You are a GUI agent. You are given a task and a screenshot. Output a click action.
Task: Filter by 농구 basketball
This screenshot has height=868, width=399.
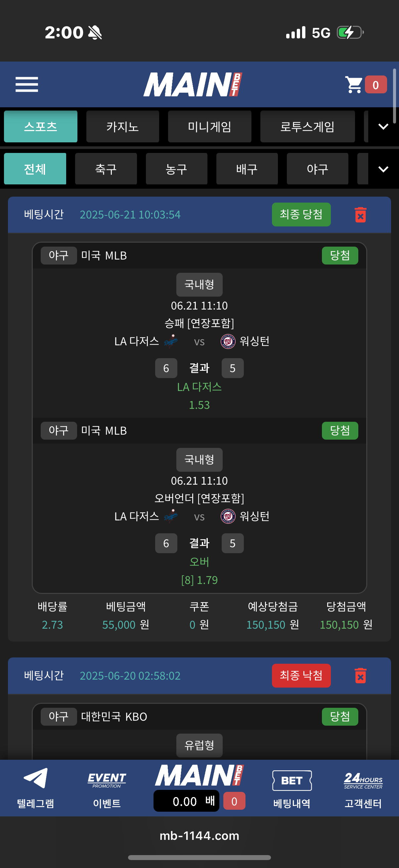(x=176, y=169)
